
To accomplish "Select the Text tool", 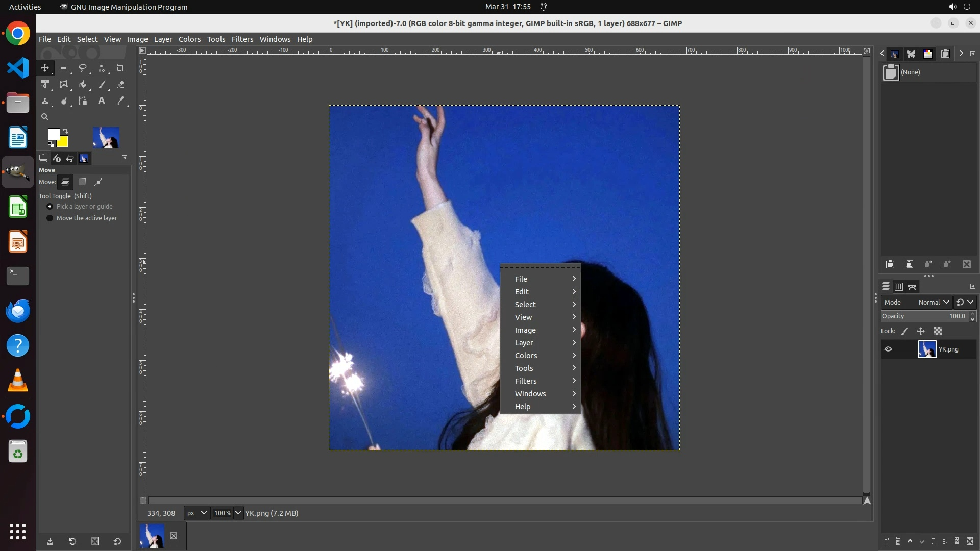I will [102, 101].
